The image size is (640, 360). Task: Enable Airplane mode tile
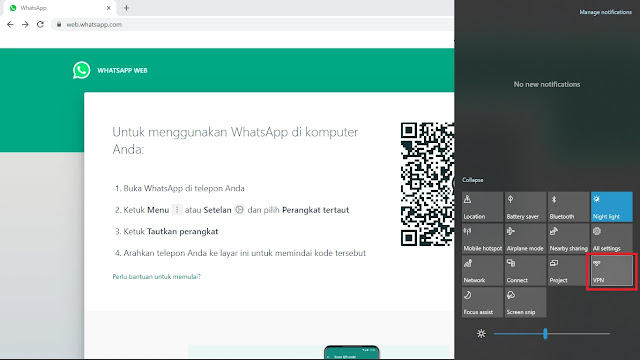(525, 239)
